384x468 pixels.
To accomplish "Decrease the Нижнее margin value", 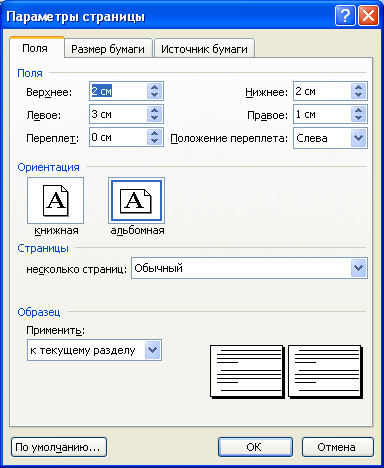I will 358,95.
